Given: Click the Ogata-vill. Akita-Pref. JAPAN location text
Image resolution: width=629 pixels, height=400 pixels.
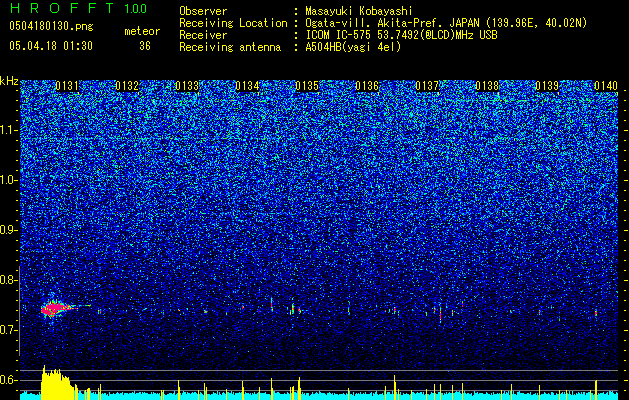Looking at the screenshot, I should pyautogui.click(x=446, y=23).
